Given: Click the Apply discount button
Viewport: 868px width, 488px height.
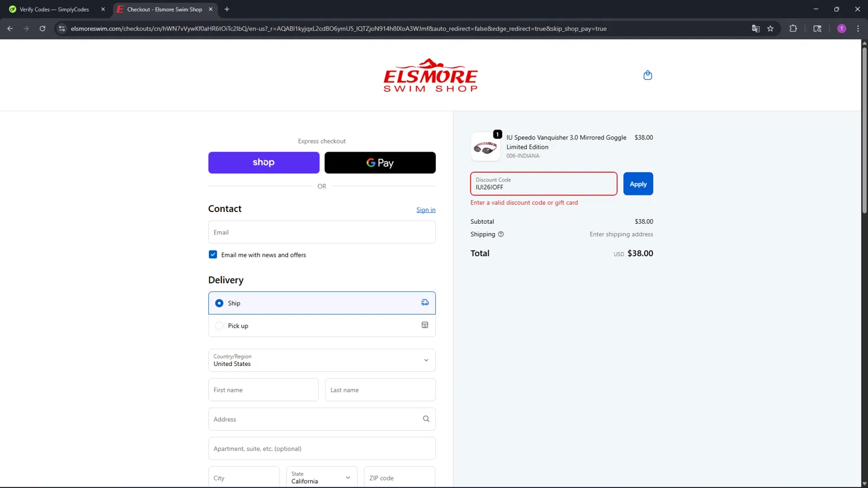Looking at the screenshot, I should coord(638,184).
